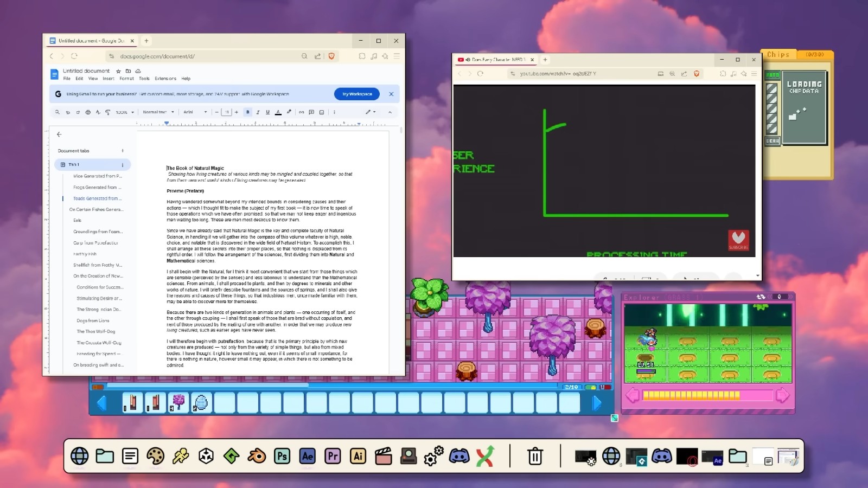Click the Brave Shields icon in YouTube window

pos(697,74)
